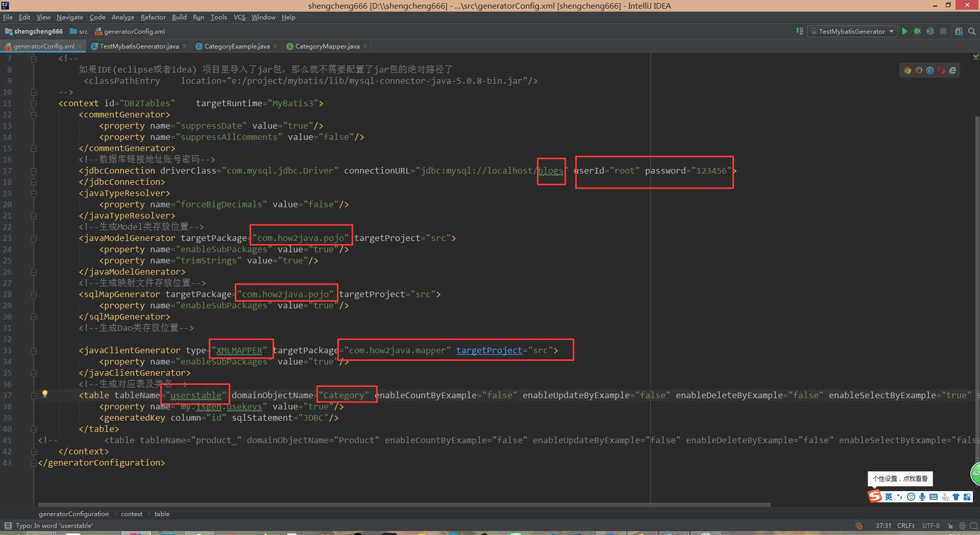Click the Sogou voice input microphone icon

[x=922, y=497]
